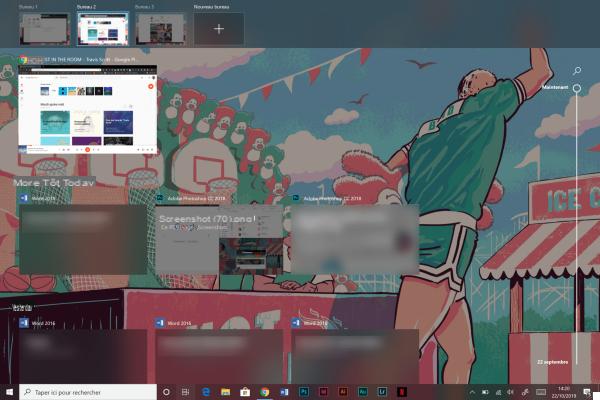Switch to the Bureau 3 virtual desktop
This screenshot has height=400, width=600.
(x=161, y=29)
